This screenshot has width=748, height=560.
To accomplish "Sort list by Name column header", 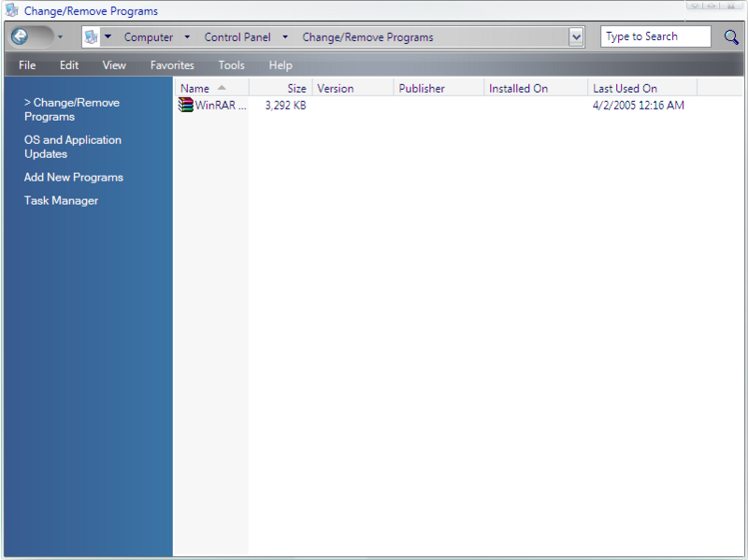I will click(211, 88).
